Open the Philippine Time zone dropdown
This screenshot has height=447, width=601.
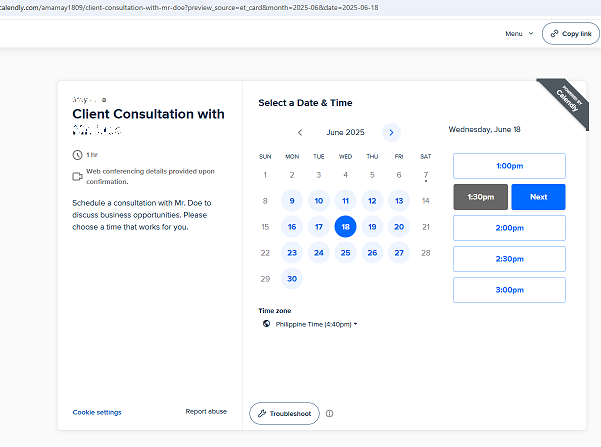[316, 324]
